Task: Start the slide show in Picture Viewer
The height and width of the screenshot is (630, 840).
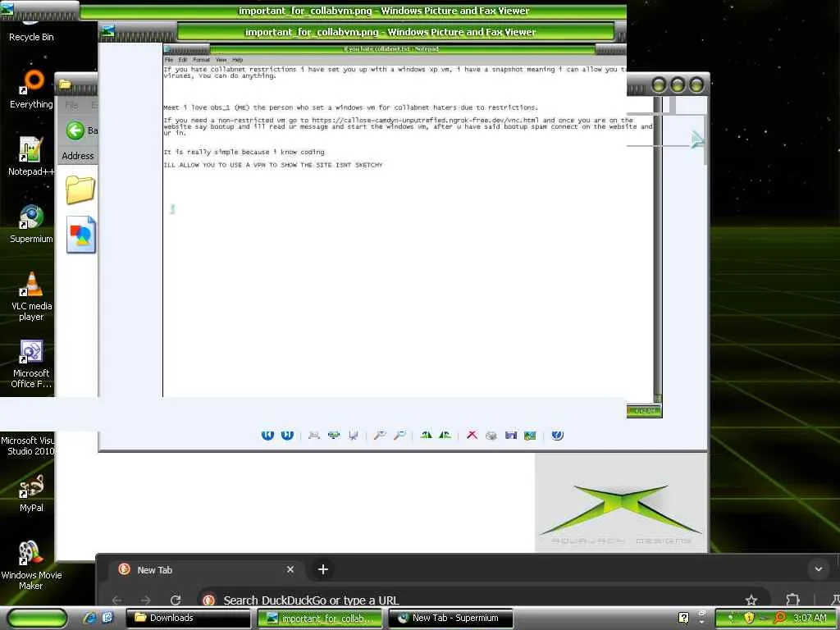Action: pos(354,435)
